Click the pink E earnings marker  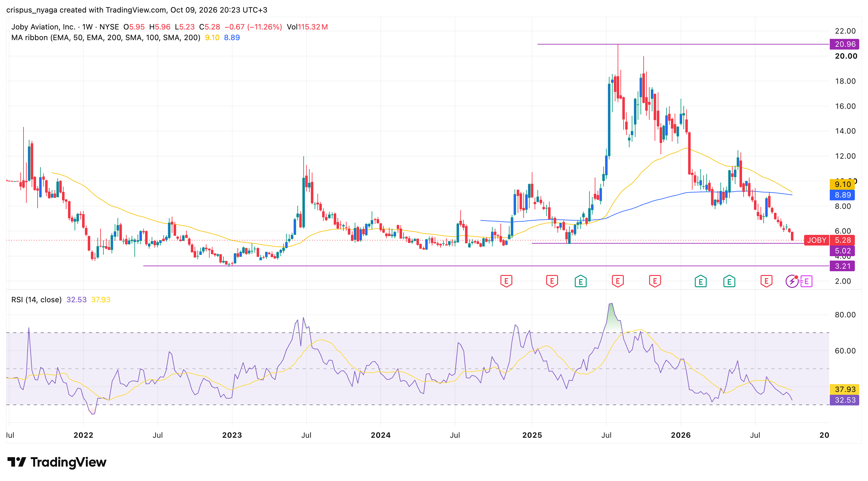coord(806,281)
